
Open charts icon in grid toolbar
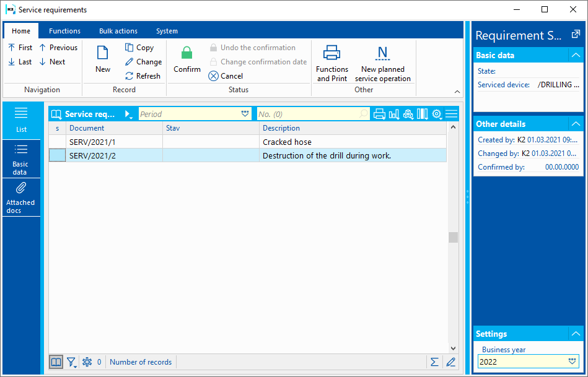click(x=393, y=114)
